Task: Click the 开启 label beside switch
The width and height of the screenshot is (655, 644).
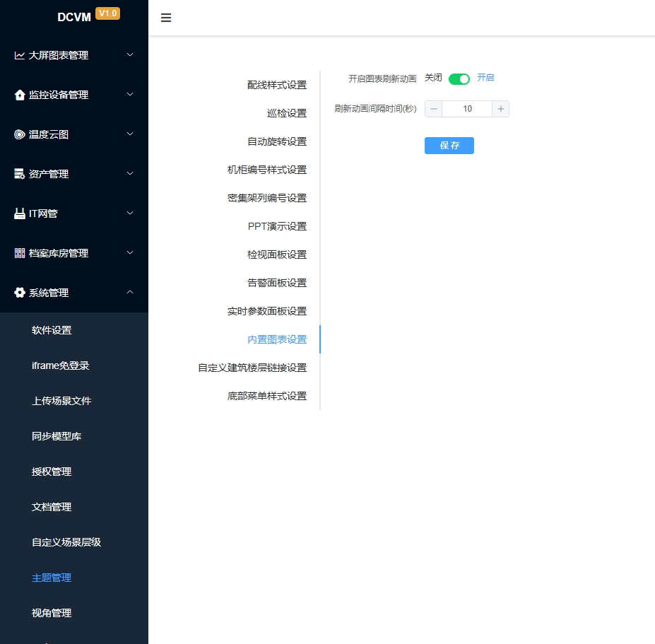Action: [485, 78]
